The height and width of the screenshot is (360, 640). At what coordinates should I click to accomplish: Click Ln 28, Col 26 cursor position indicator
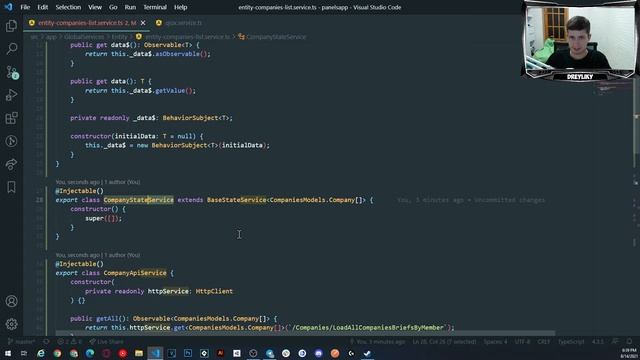click(444, 341)
